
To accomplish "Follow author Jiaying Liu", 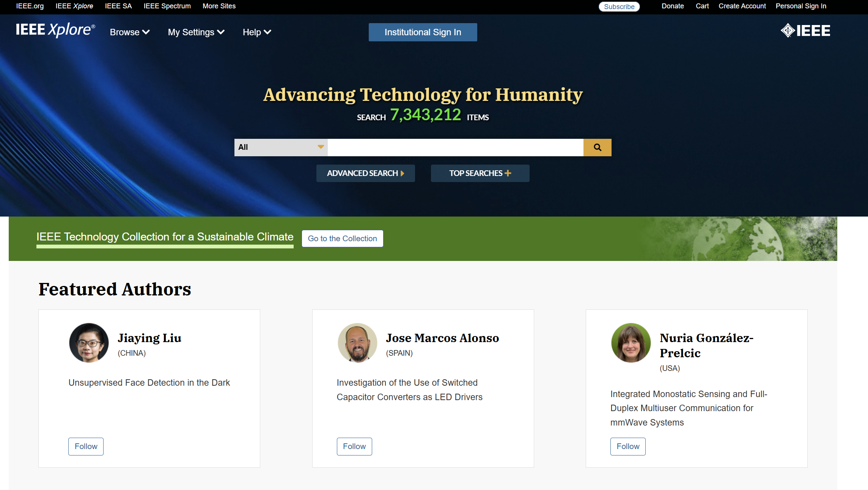I will pos(86,446).
